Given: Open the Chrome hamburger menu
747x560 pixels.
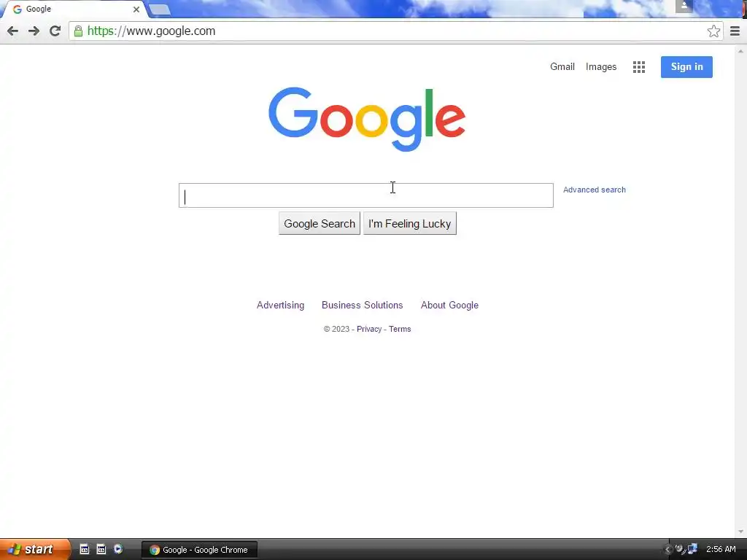Looking at the screenshot, I should 735,31.
